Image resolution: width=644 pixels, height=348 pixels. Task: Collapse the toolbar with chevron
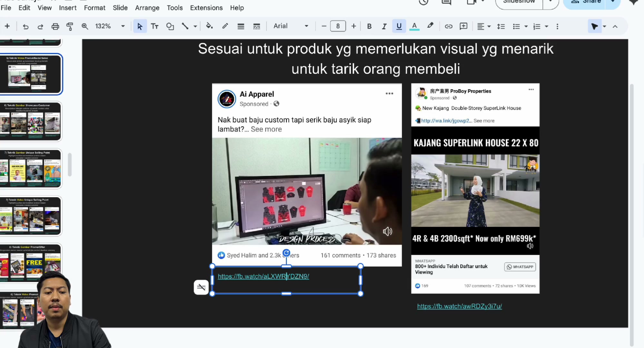[615, 26]
